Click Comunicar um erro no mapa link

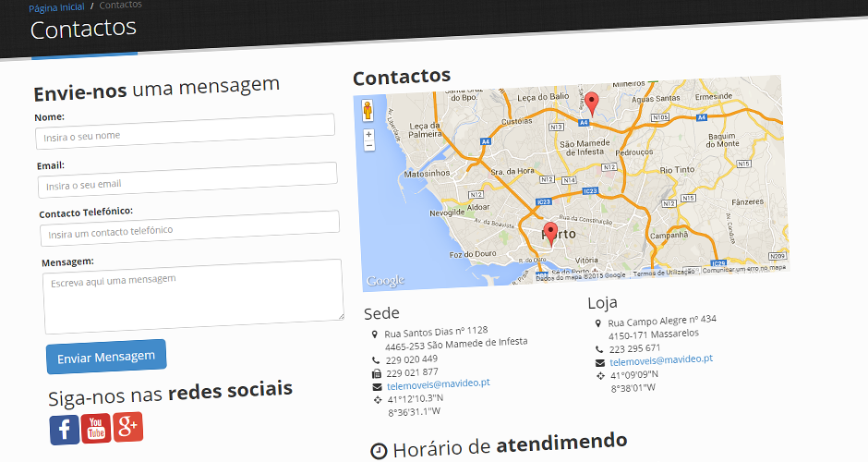[x=744, y=269]
